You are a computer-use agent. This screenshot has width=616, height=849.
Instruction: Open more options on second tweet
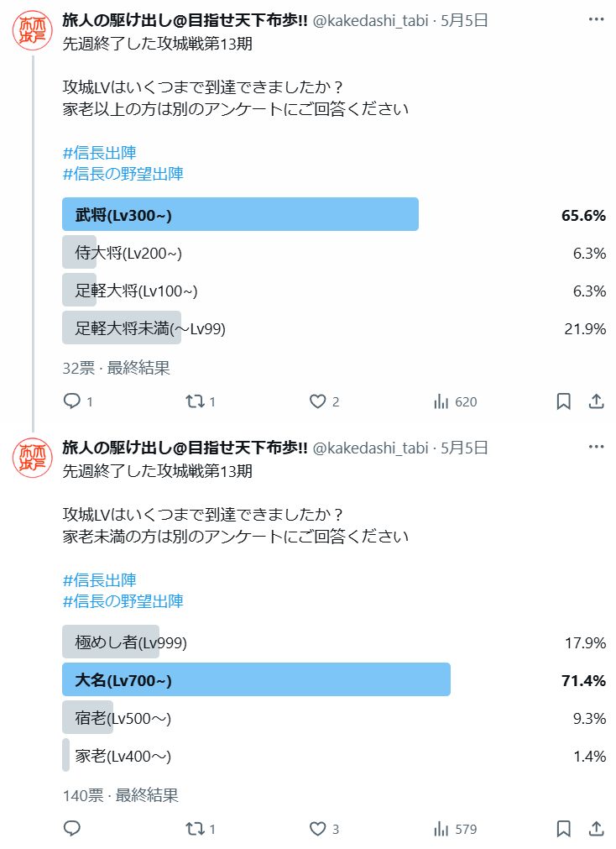596,447
